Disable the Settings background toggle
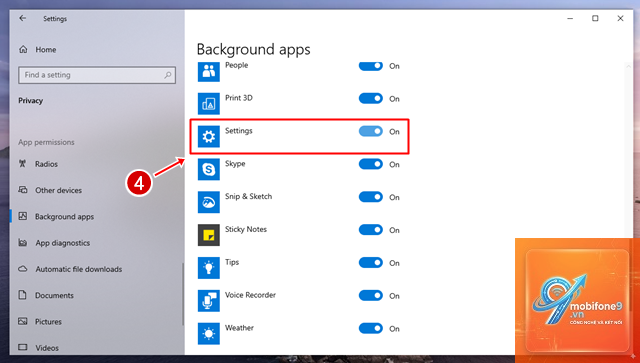 point(371,131)
